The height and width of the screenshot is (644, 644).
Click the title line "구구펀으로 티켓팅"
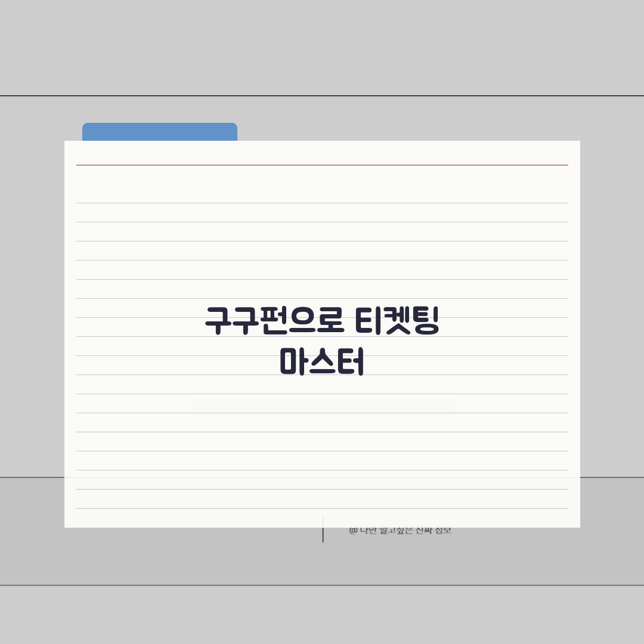322,320
